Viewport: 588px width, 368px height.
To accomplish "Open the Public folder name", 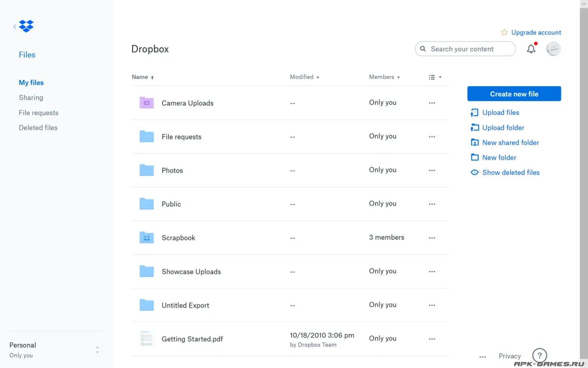I will tap(171, 204).
